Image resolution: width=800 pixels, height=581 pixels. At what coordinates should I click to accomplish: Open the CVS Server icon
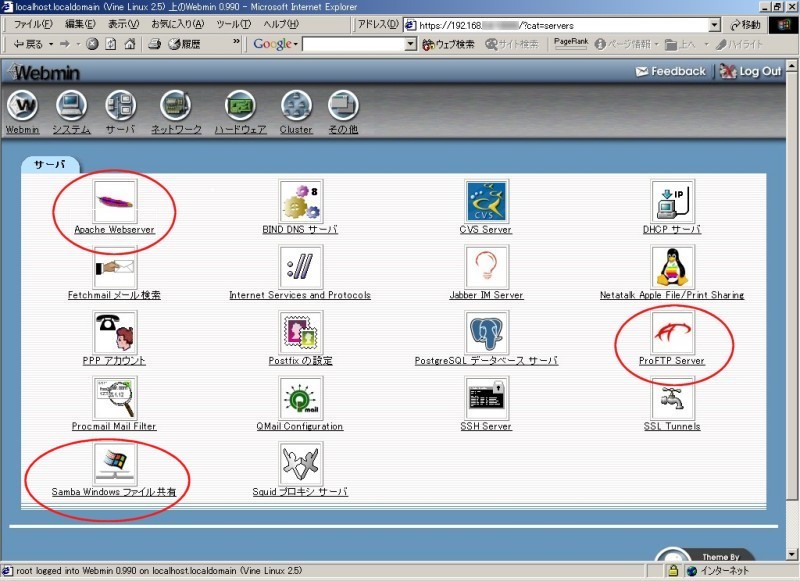(486, 201)
